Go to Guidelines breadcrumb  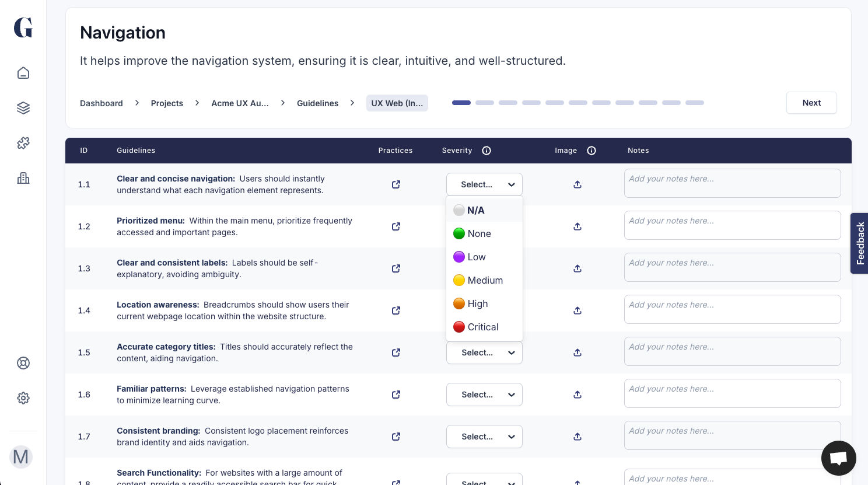click(317, 103)
